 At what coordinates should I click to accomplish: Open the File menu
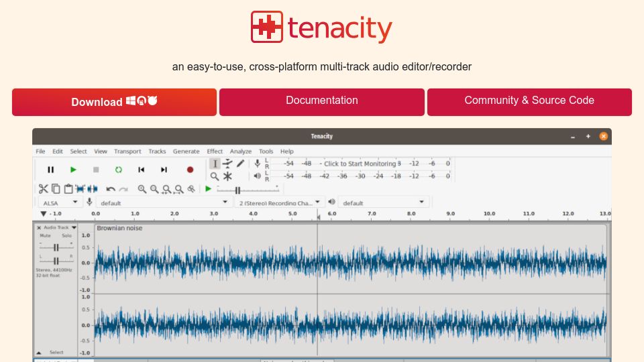coord(40,151)
